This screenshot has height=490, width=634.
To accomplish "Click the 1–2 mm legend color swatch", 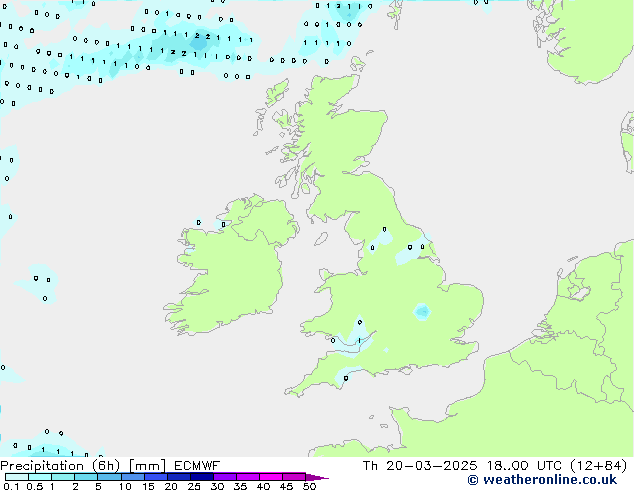I will [x=63, y=477].
